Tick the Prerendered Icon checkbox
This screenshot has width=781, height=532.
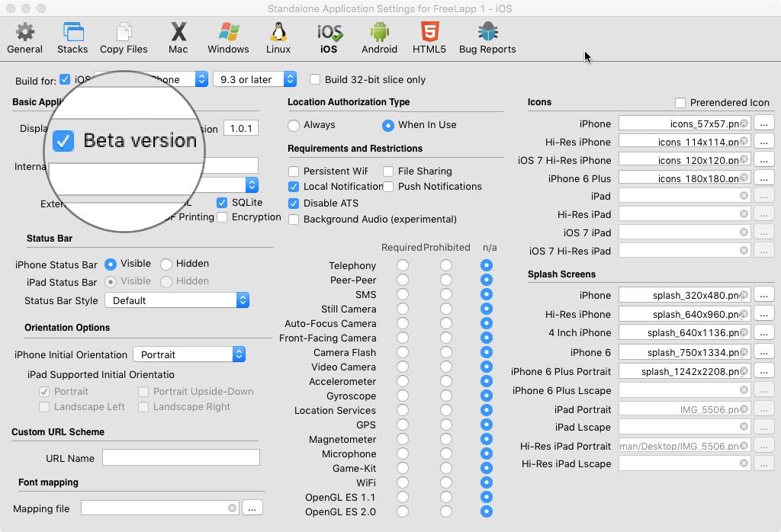[x=680, y=103]
